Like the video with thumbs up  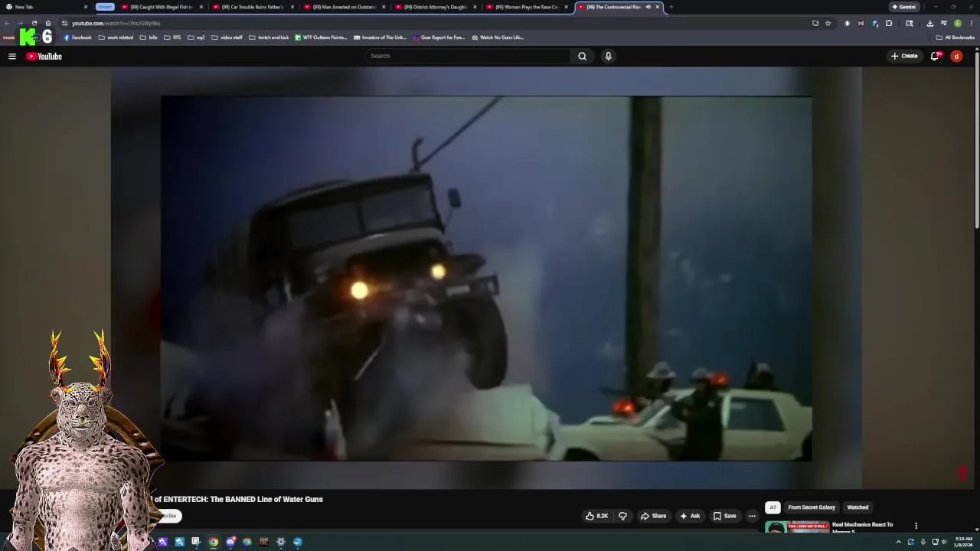point(596,516)
